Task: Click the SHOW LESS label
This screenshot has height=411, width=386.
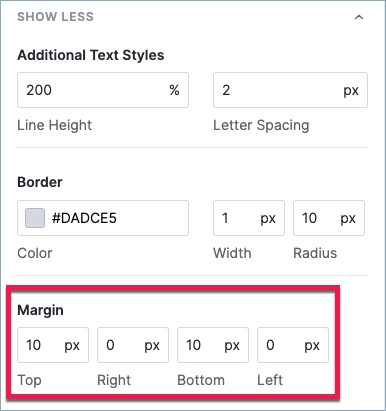Action: coord(55,17)
